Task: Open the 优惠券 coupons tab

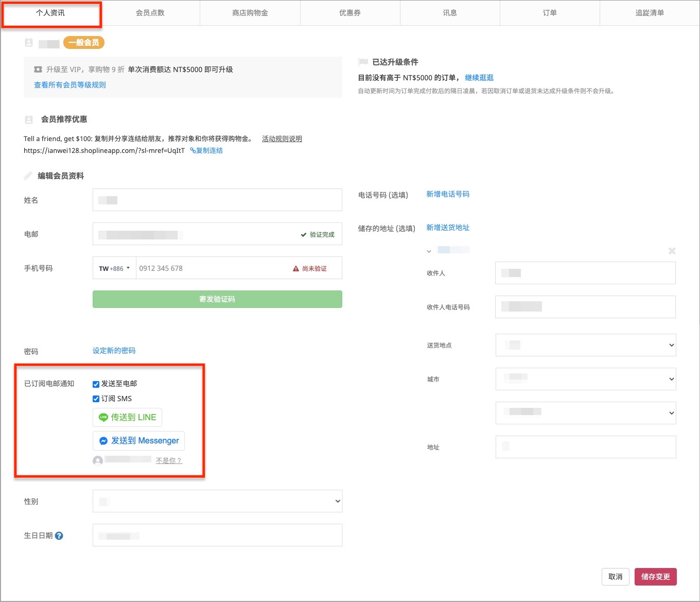Action: pos(350,13)
